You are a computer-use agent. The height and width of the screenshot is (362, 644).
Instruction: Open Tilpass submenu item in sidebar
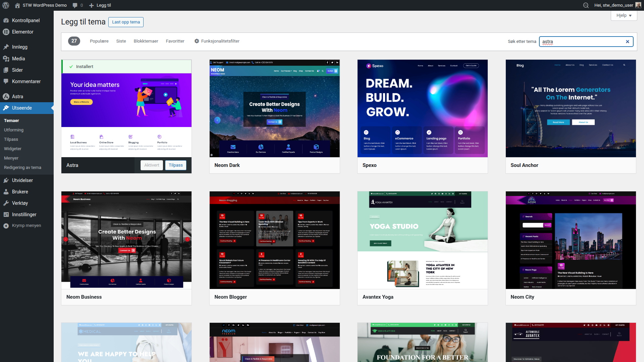point(27,139)
